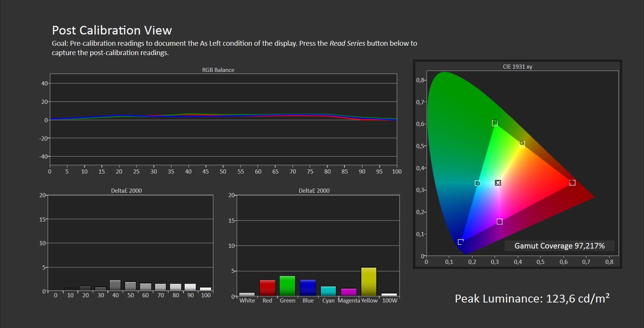The height and width of the screenshot is (328, 644).
Task: Click the grayscale DeltaE bar at 40
Action: click(x=115, y=285)
